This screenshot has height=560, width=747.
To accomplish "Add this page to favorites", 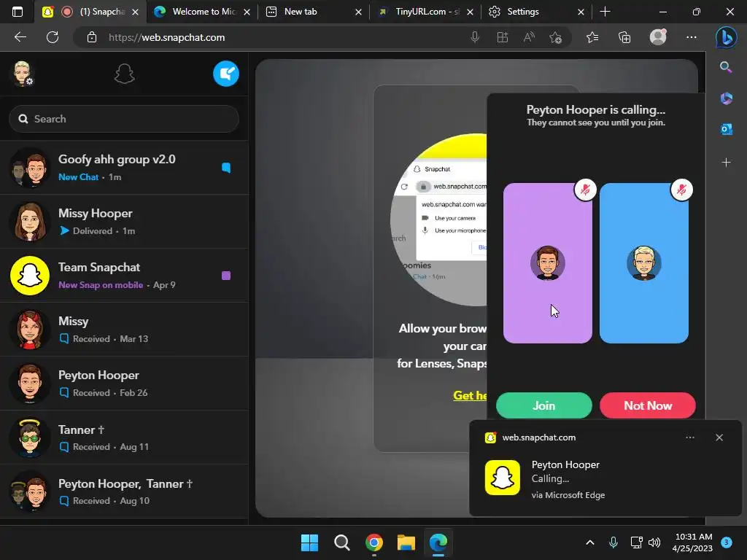I will click(x=555, y=37).
